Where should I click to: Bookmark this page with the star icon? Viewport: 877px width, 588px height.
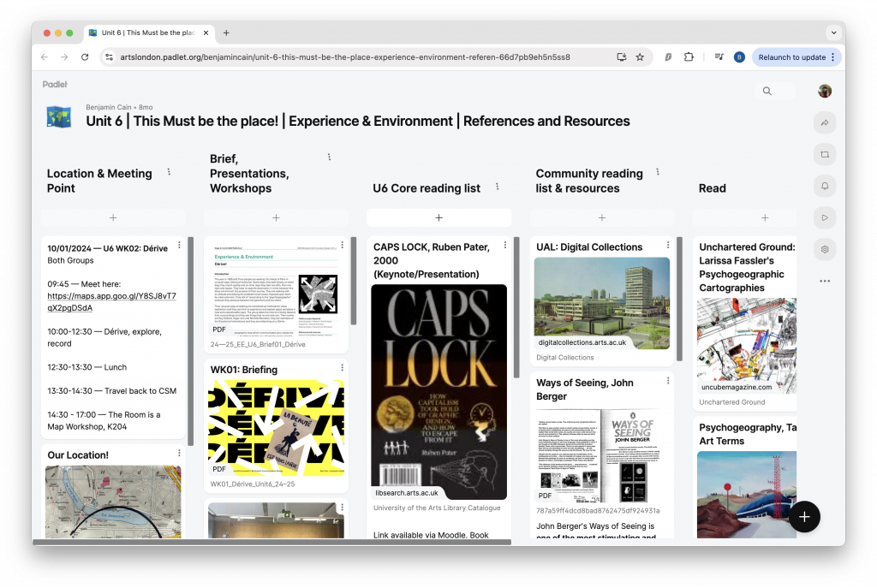(x=640, y=57)
